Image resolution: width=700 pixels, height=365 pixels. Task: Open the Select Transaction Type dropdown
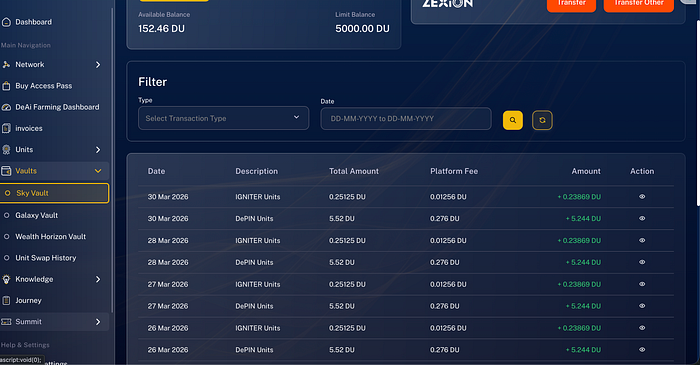tap(223, 118)
